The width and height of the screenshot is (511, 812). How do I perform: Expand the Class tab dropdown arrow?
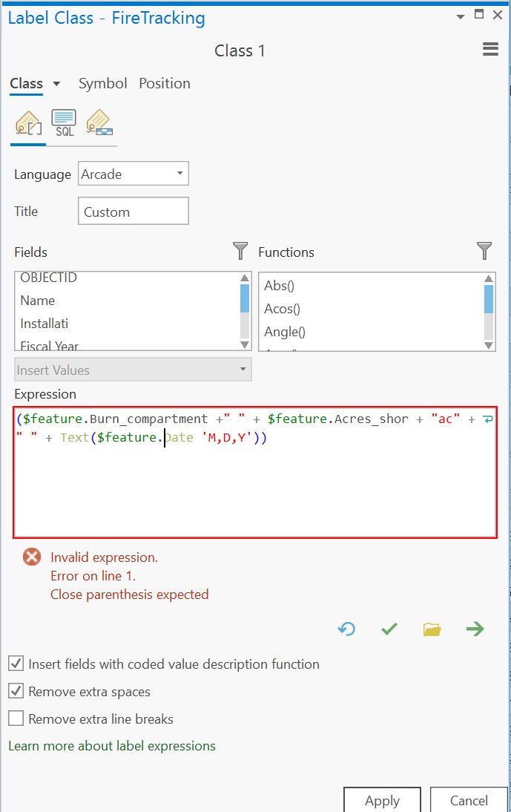click(x=56, y=84)
